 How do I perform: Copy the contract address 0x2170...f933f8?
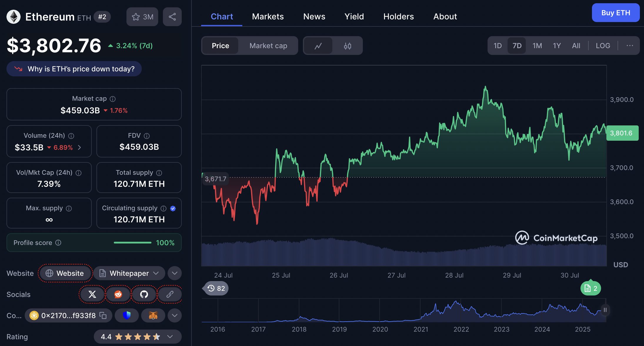tap(103, 315)
